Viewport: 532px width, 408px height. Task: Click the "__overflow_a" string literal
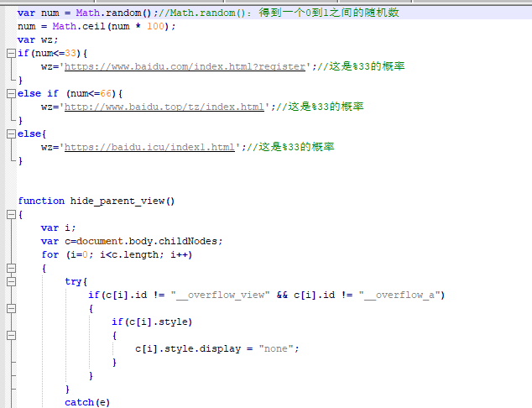399,295
